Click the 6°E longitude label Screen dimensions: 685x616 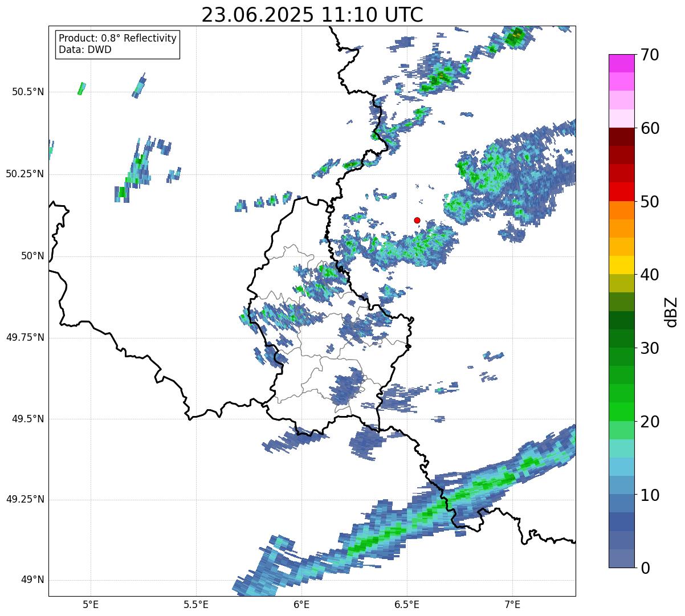(x=301, y=605)
